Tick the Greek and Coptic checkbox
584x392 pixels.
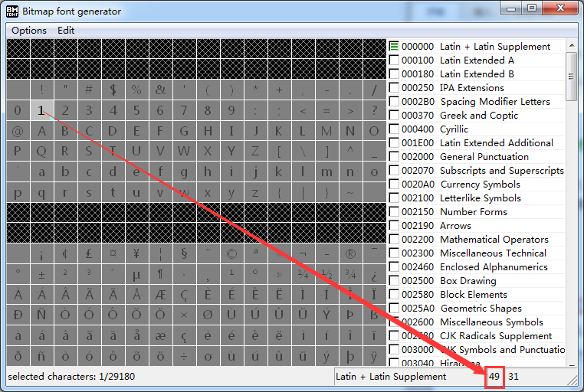394,116
